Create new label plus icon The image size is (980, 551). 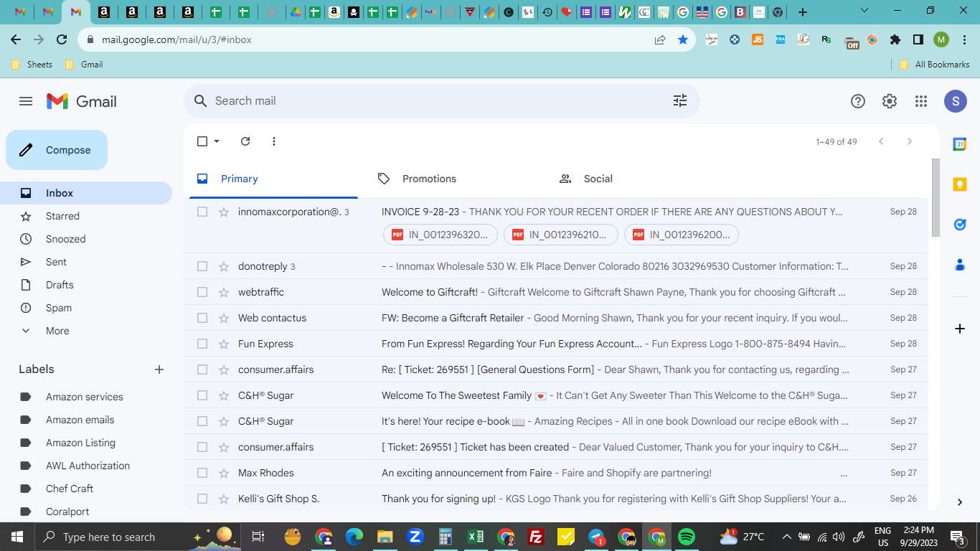click(x=159, y=369)
